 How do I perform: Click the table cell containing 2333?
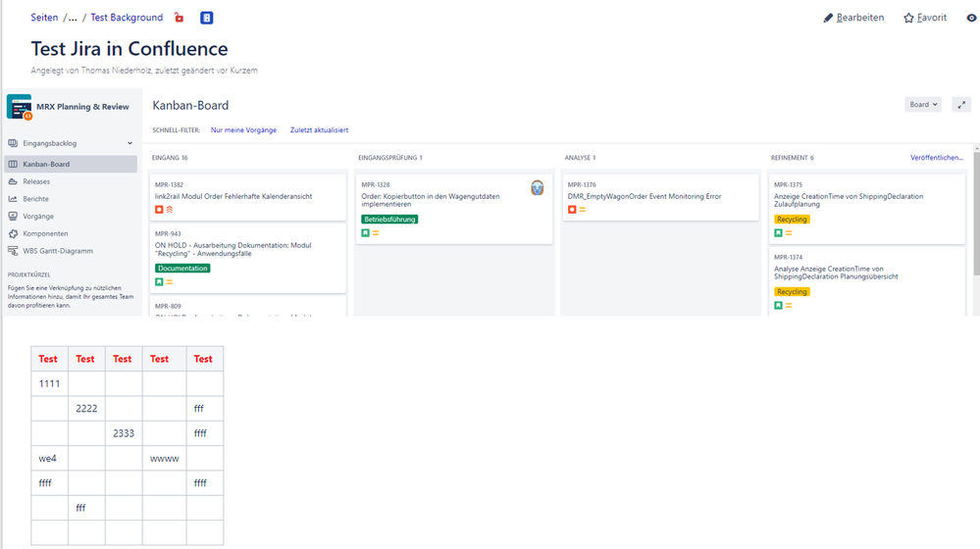tap(124, 433)
